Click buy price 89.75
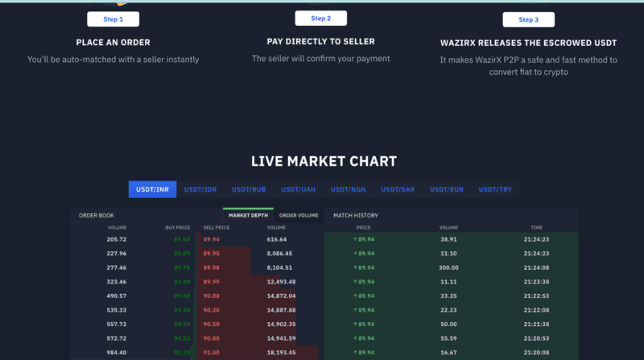 [x=182, y=267]
